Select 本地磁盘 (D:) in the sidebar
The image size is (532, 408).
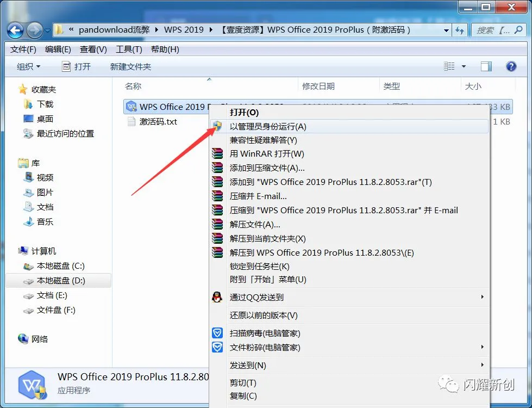tap(58, 281)
